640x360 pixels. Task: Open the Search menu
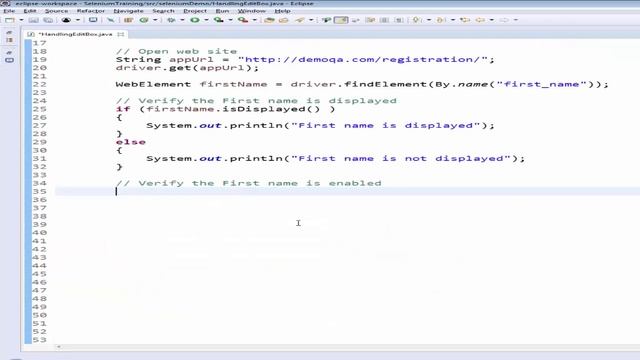click(x=163, y=11)
